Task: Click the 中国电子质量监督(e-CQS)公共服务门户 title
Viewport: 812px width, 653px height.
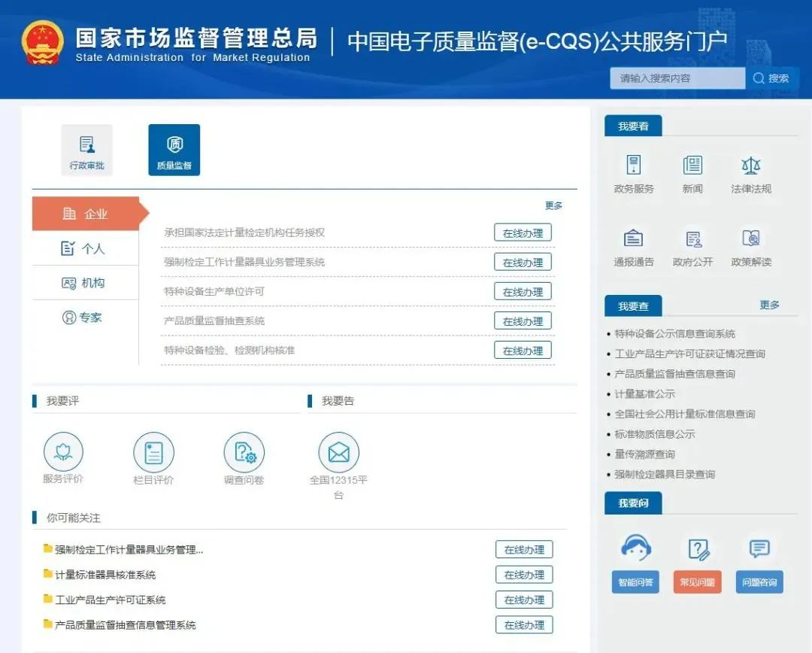Action: (537, 41)
